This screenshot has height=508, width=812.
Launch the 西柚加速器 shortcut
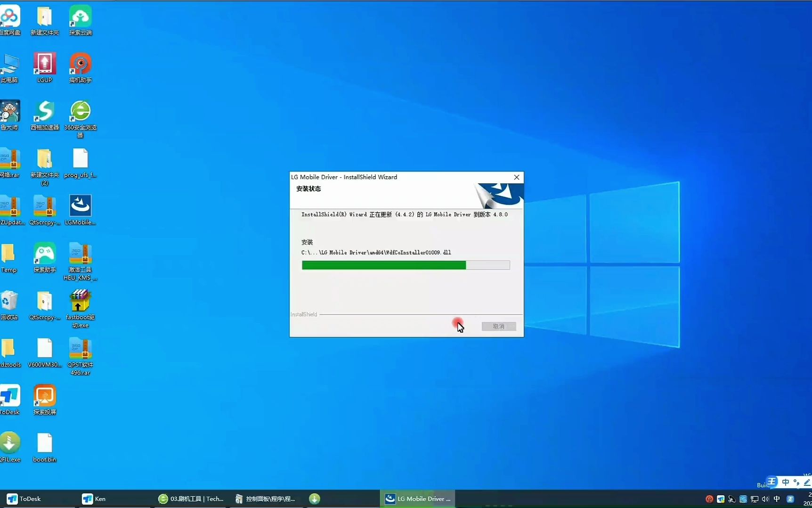point(44,115)
